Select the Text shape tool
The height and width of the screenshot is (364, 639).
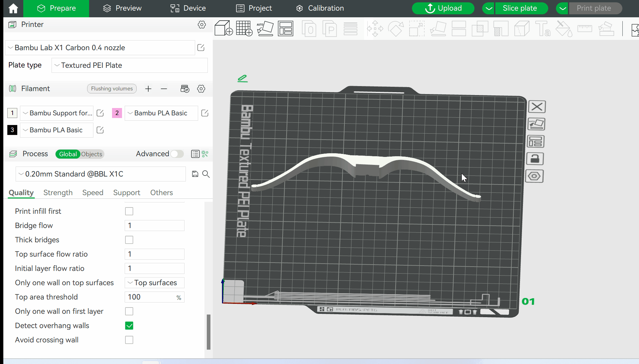click(x=543, y=29)
